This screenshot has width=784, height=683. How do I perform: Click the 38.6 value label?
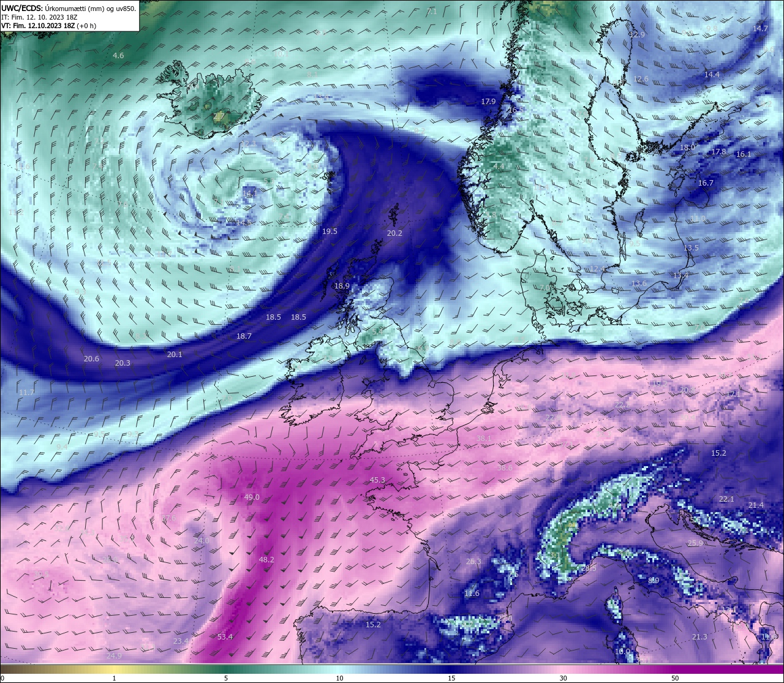tap(505, 467)
